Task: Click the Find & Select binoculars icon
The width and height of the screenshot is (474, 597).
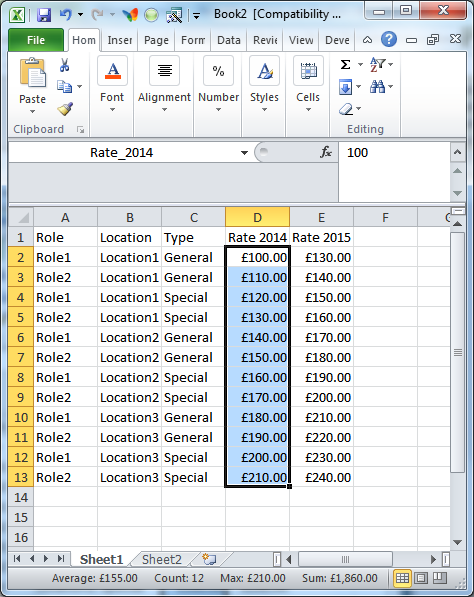Action: [x=377, y=87]
